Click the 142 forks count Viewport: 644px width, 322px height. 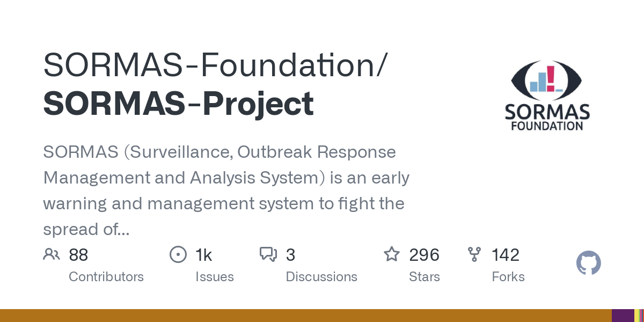pyautogui.click(x=506, y=255)
